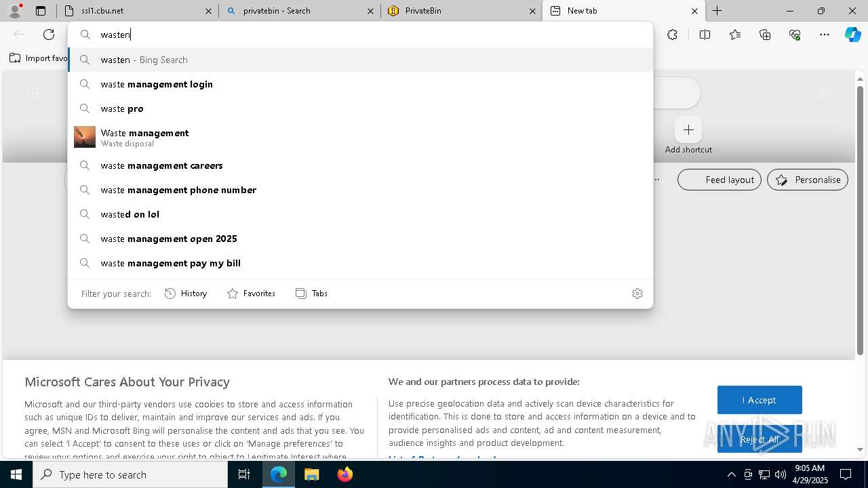Open the Copilot sidebar icon

click(852, 35)
